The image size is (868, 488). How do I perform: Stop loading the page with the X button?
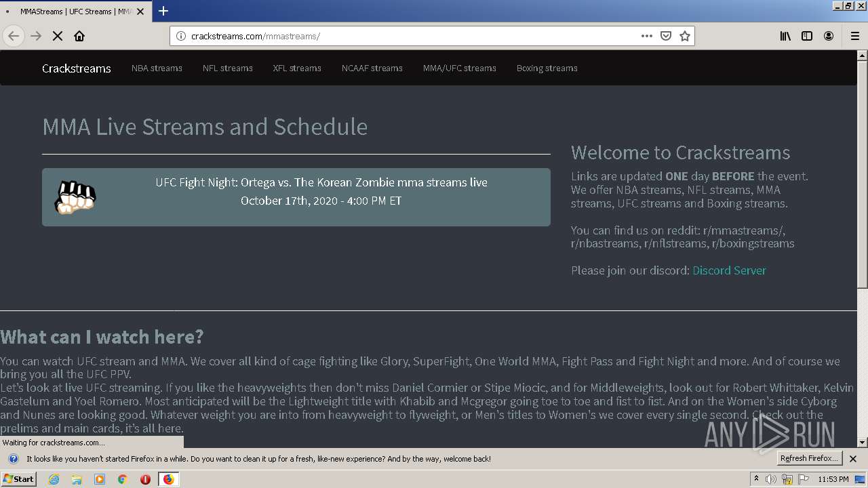click(x=58, y=36)
